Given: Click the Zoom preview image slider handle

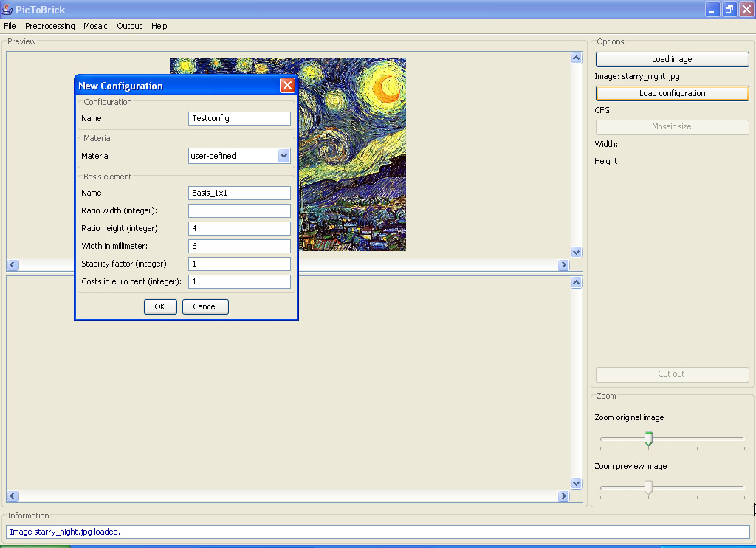Looking at the screenshot, I should coord(648,487).
